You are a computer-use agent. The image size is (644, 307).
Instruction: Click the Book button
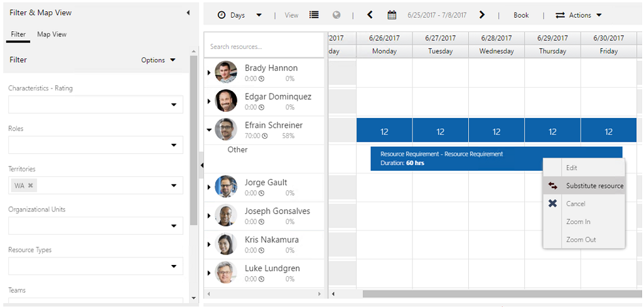pos(521,15)
